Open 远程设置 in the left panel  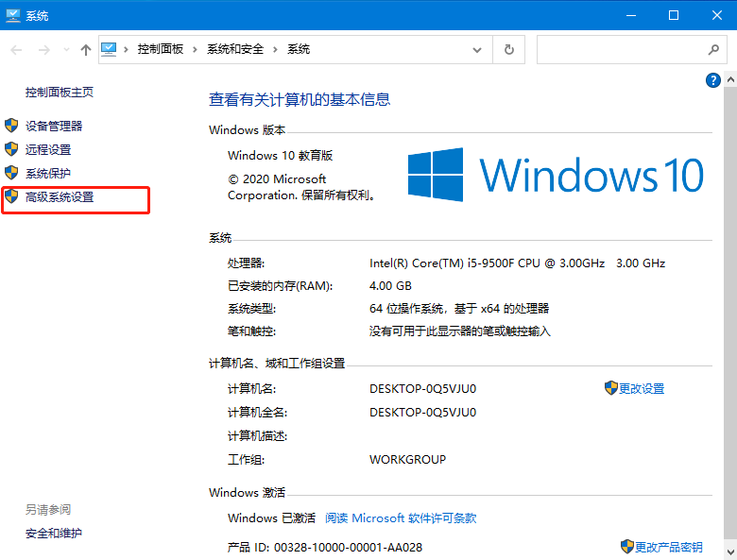[48, 149]
